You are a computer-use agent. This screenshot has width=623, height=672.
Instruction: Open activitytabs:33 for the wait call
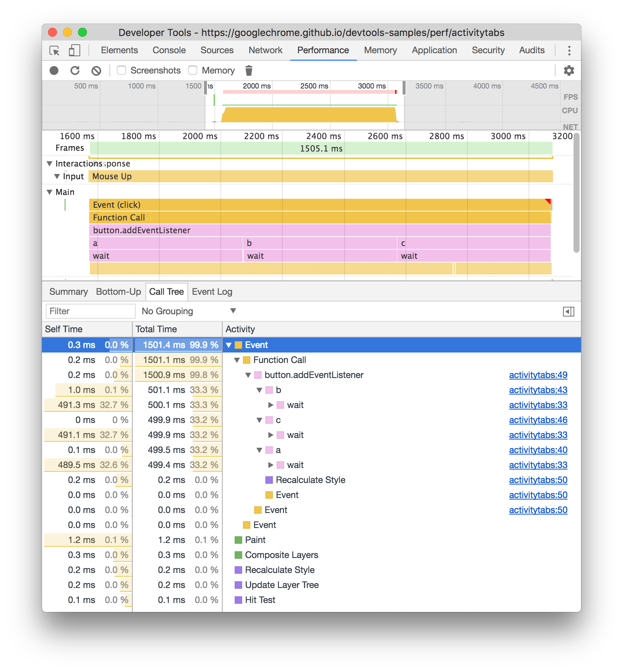coord(538,405)
